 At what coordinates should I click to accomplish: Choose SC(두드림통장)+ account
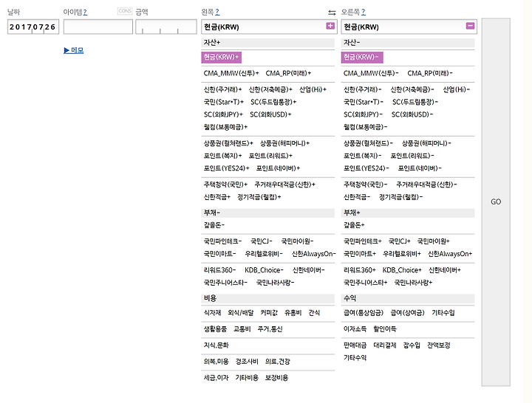273,102
